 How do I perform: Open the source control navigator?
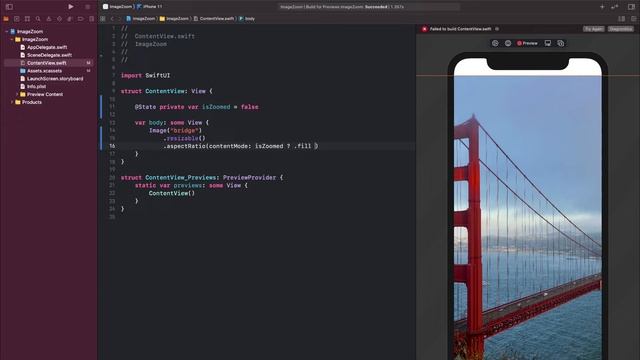tap(17, 19)
